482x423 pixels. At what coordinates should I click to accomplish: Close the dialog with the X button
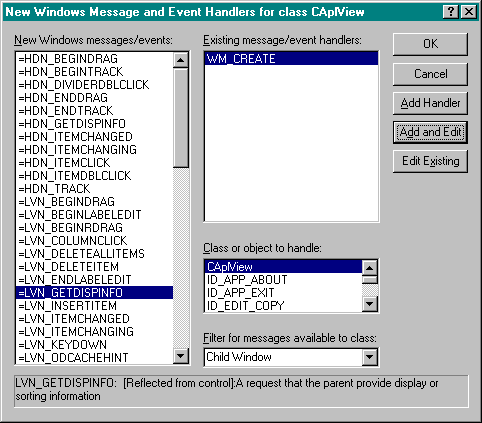(x=469, y=12)
